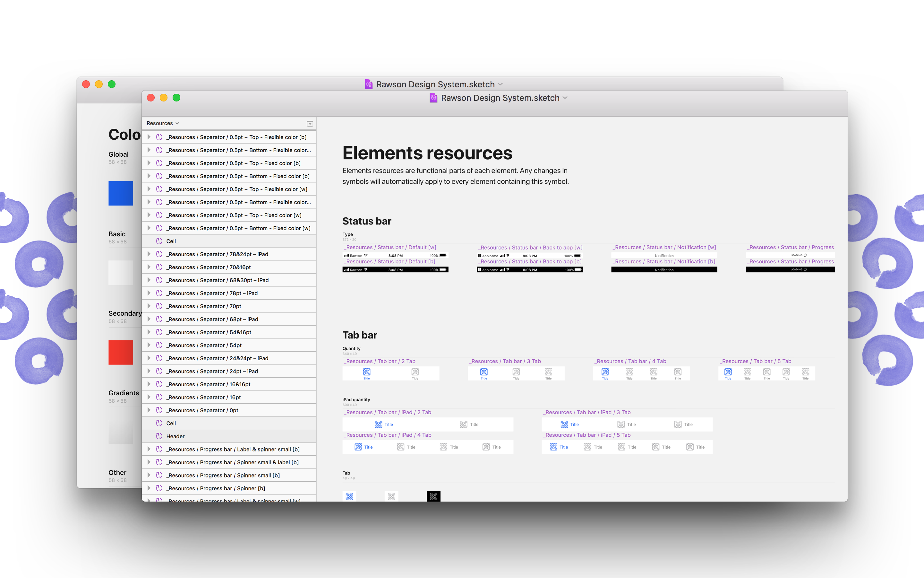Expand Separator 0.5pt Top Fixed color [b]
Viewport: 924px width, 578px height.
tap(149, 163)
